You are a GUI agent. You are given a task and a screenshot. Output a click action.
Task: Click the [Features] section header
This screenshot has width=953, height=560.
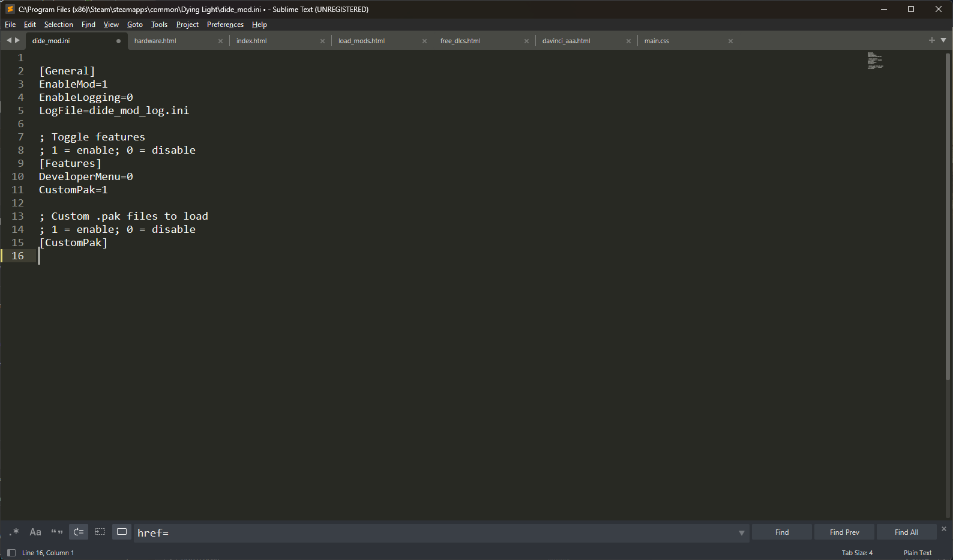click(x=70, y=163)
